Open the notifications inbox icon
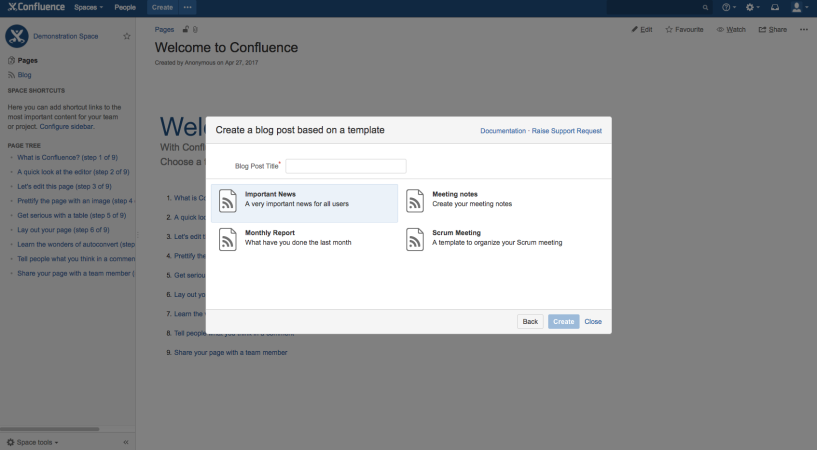The height and width of the screenshot is (450, 817). (x=775, y=7)
